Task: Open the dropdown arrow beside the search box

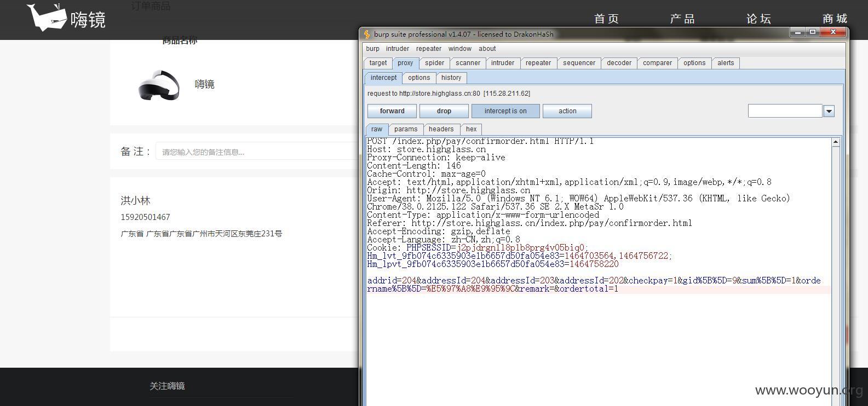Action: pyautogui.click(x=829, y=111)
